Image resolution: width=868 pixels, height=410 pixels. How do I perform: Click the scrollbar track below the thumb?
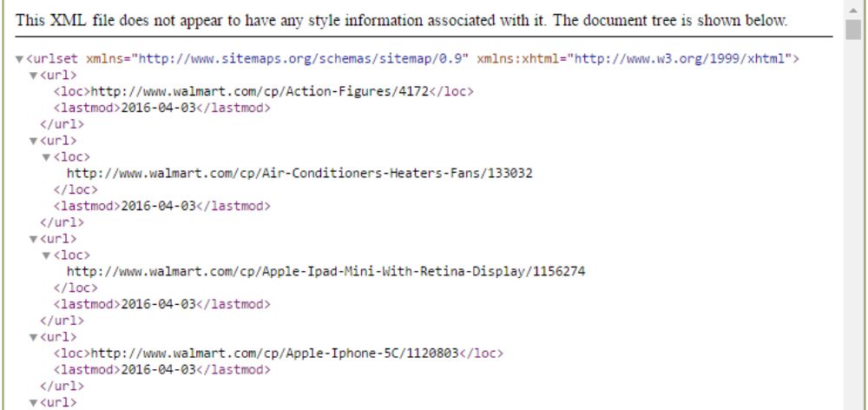853,222
